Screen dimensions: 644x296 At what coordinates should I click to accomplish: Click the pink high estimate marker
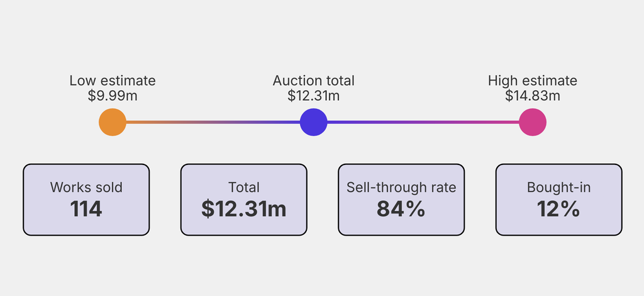pos(533,122)
